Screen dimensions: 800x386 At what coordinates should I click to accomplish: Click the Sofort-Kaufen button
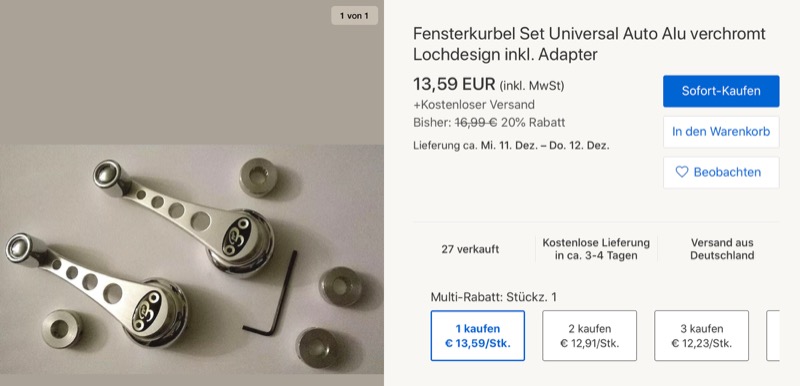point(721,91)
